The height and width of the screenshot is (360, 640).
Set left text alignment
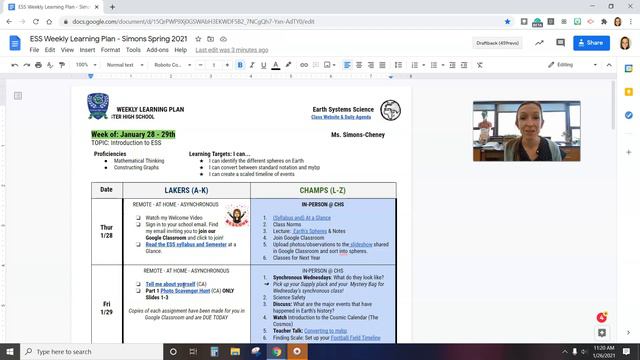347,65
